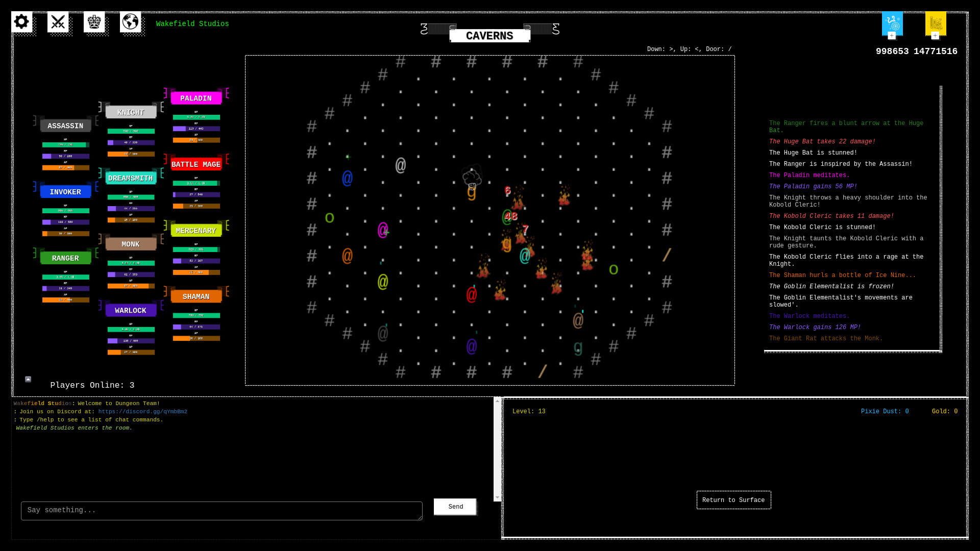The height and width of the screenshot is (551, 980).
Task: Click the crown icon in the top bar
Action: click(x=94, y=22)
